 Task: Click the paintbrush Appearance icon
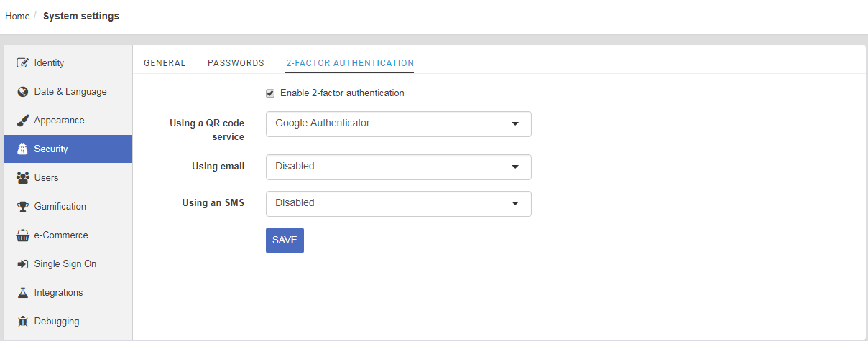point(22,121)
